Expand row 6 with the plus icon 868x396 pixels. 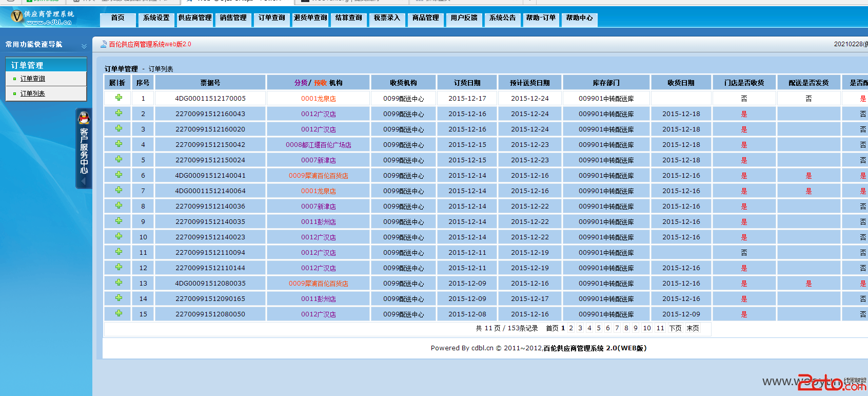[119, 175]
